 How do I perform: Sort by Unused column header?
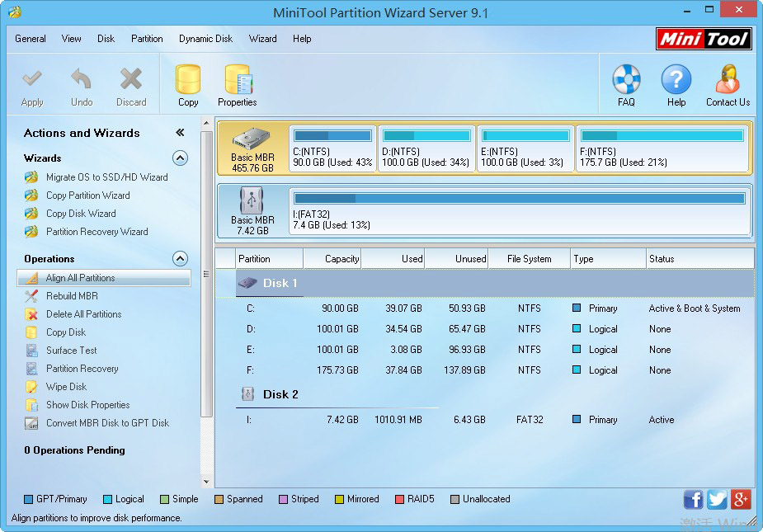456,259
